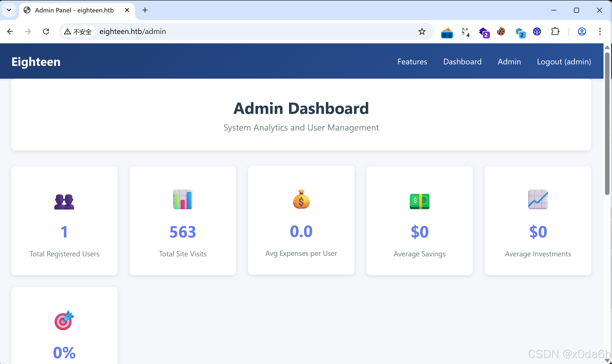The image size is (612, 364).
Task: Go back with the back arrow
Action: coord(10,31)
